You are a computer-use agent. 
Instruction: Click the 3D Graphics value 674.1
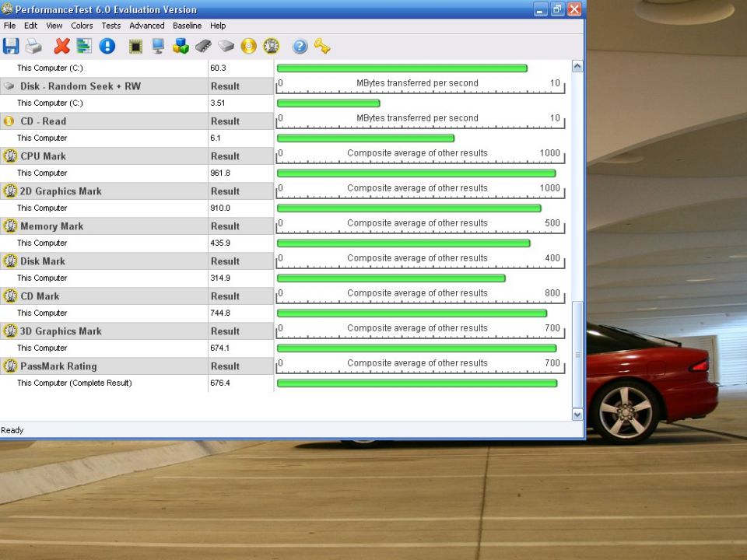tap(219, 348)
